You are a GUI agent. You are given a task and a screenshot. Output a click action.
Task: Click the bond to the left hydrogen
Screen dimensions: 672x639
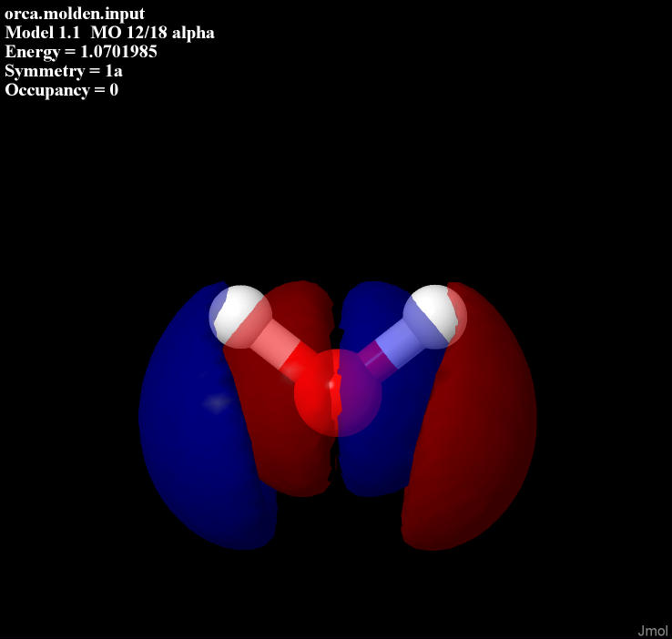(284, 352)
